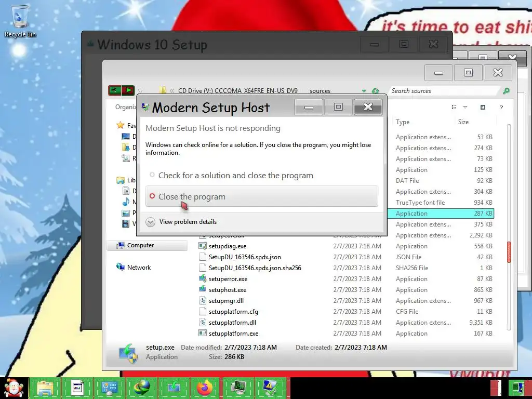Click the Organize menu in Explorer
The width and height of the screenshot is (532, 399).
(126, 107)
